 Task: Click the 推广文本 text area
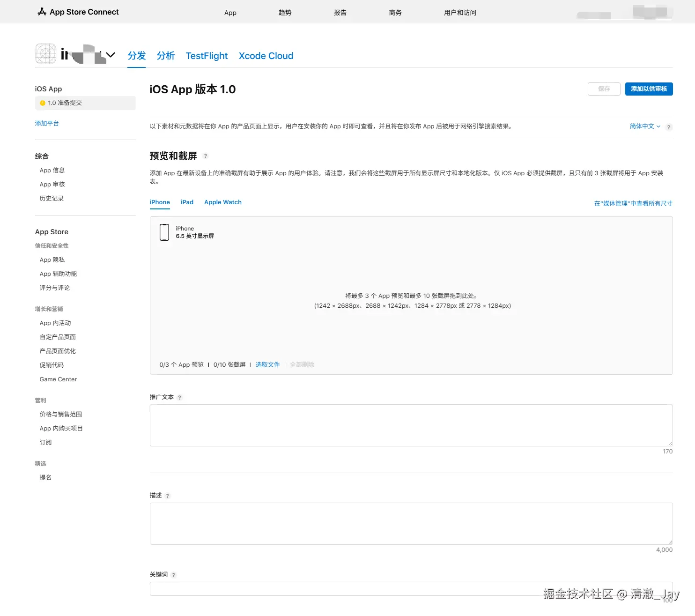pos(411,425)
